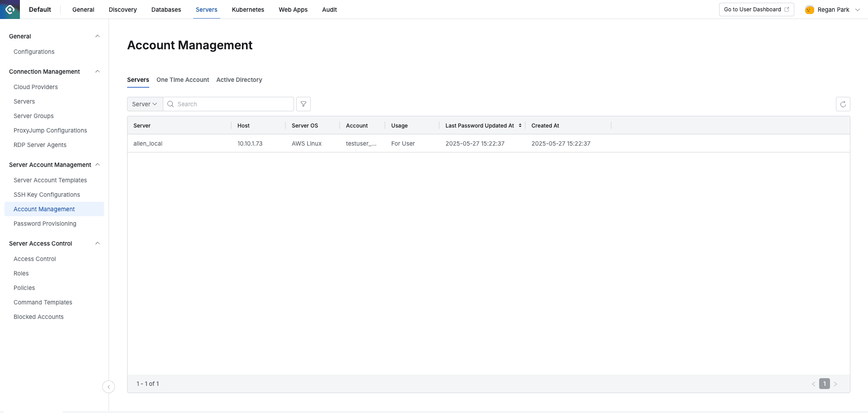Click the magnifier icon in the search box

[171, 104]
